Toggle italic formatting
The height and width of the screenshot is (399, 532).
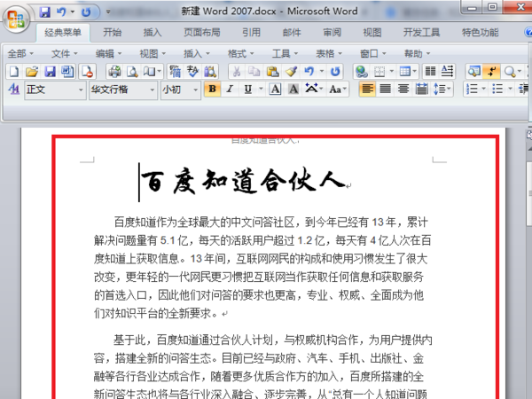[230, 90]
